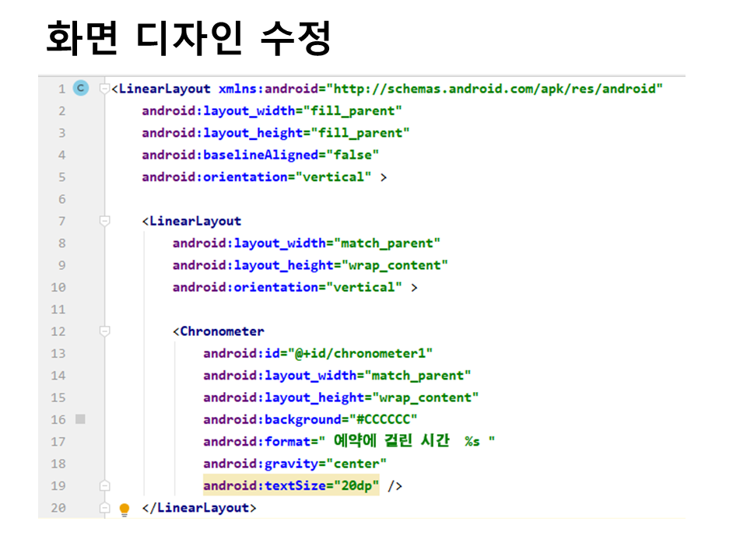Click line number 1 in the gutter
Screen dimensions: 747x560
pyautogui.click(x=61, y=89)
